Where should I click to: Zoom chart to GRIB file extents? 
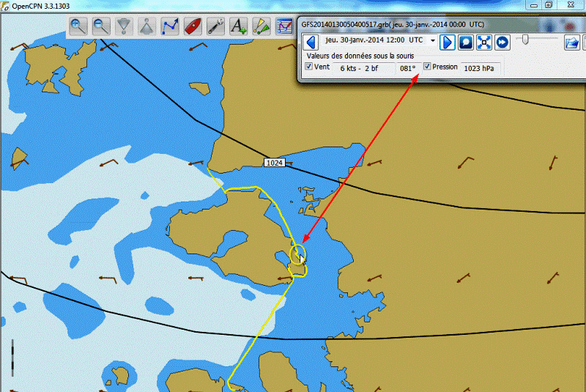(484, 42)
